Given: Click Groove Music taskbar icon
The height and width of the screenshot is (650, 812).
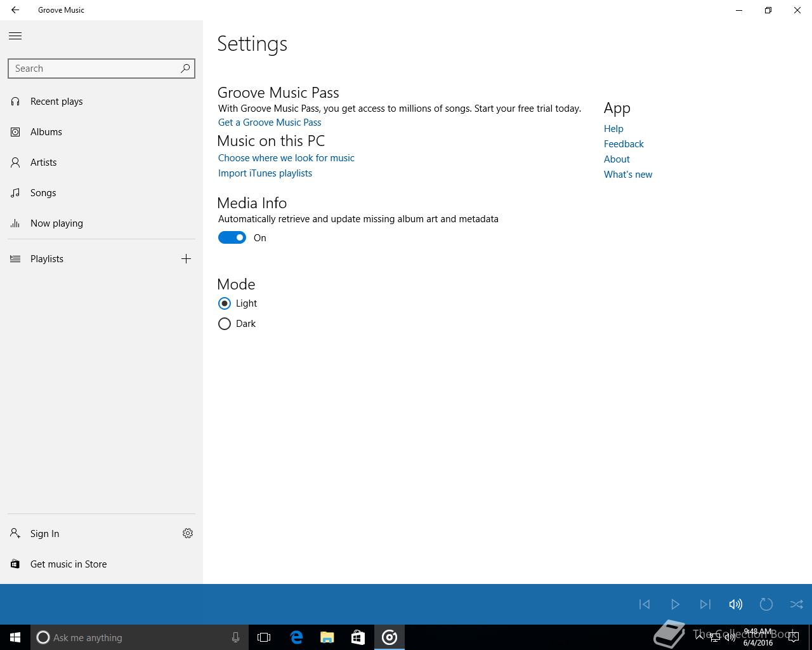Looking at the screenshot, I should click(x=390, y=637).
